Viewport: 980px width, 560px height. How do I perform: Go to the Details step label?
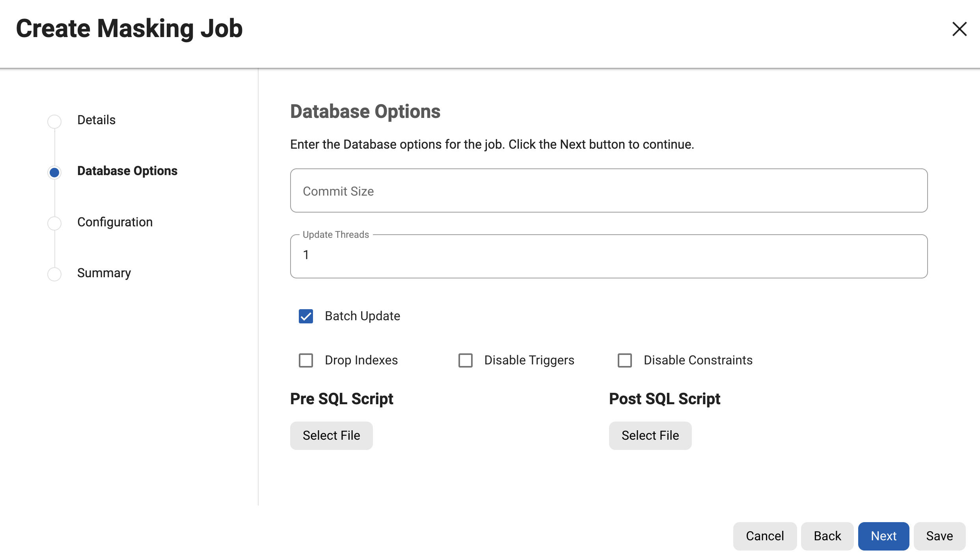pyautogui.click(x=96, y=120)
